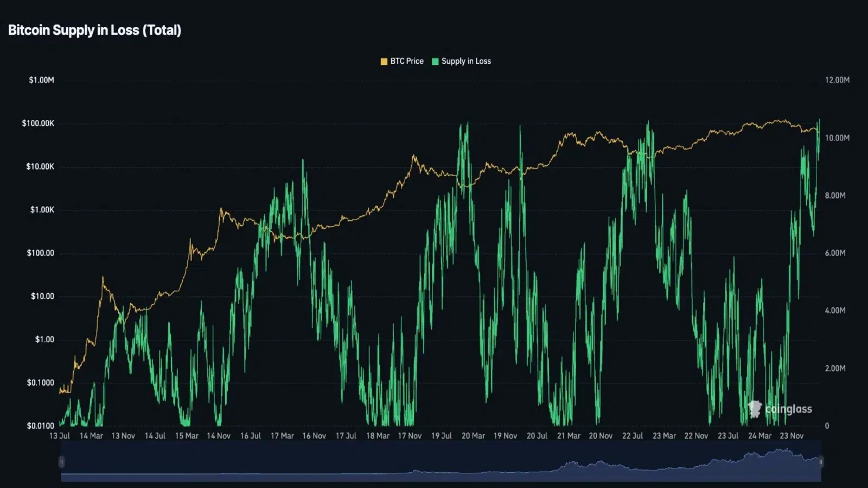Click the $1.00K left axis label
This screenshot has height=488, width=868.
42,210
